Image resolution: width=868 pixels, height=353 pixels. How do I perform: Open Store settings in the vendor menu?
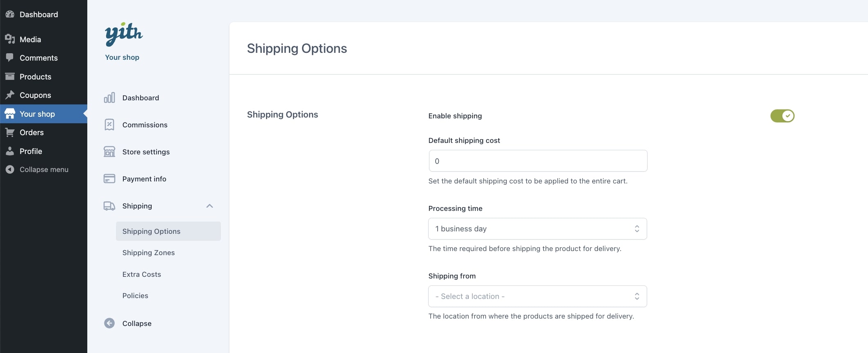146,152
